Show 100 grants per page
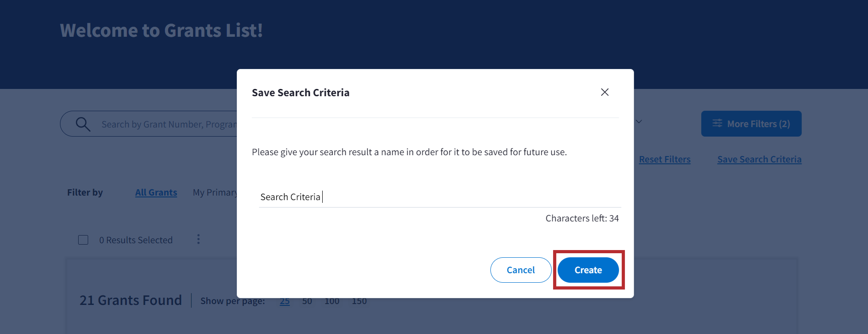This screenshot has height=334, width=868. 332,301
